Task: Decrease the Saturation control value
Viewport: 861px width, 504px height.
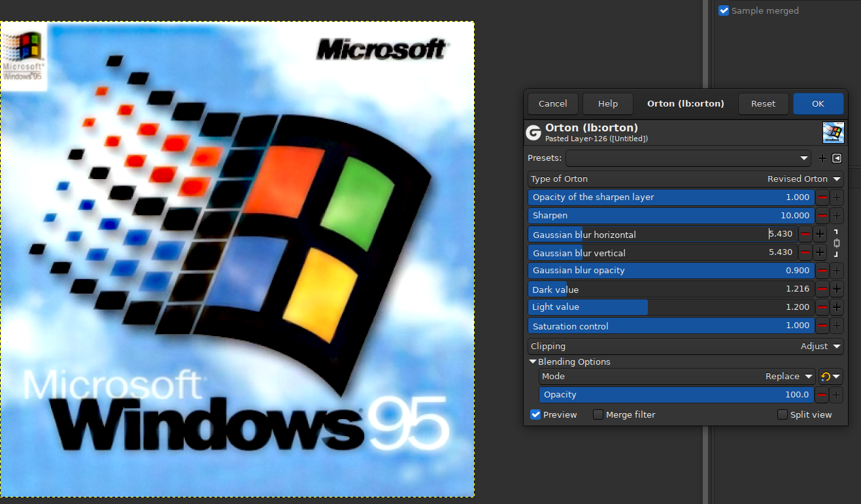Action: coord(822,326)
